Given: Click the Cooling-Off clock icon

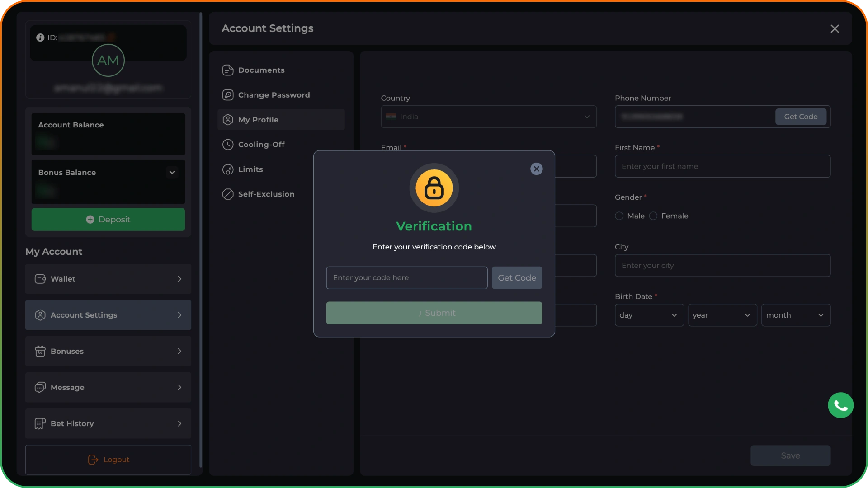Looking at the screenshot, I should click(x=228, y=145).
